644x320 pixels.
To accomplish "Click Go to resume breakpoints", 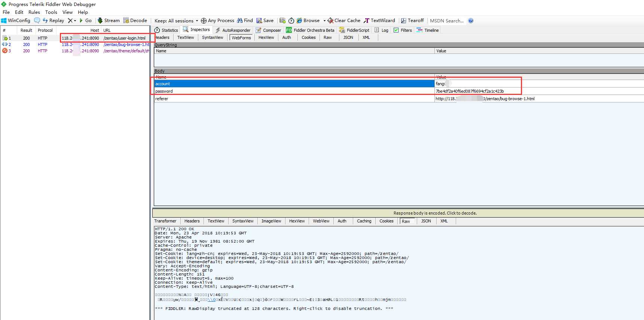I will click(x=85, y=21).
